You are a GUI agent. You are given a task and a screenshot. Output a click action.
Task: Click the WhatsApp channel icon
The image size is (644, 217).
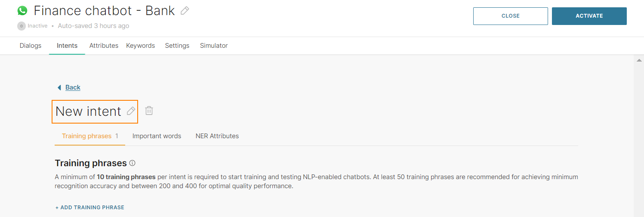click(22, 11)
